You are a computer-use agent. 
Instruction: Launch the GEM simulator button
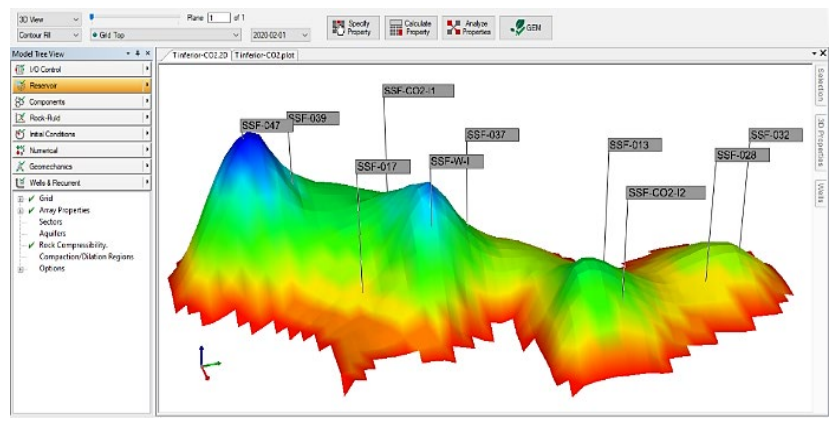(526, 27)
